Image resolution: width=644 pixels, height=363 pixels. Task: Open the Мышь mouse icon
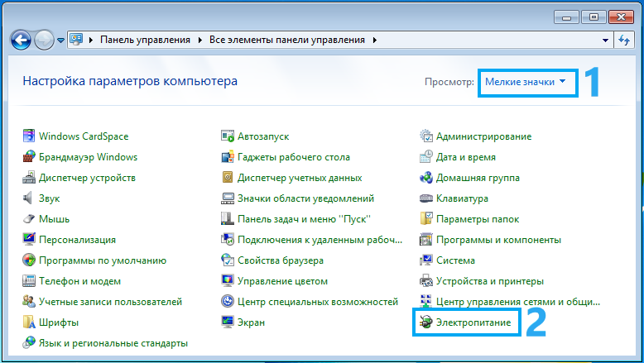(29, 218)
